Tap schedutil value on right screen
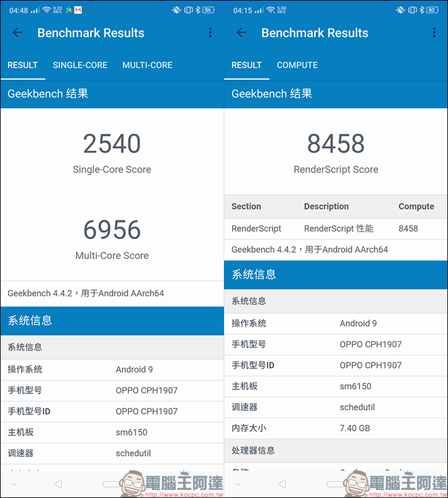The width and height of the screenshot is (448, 498). 357,407
